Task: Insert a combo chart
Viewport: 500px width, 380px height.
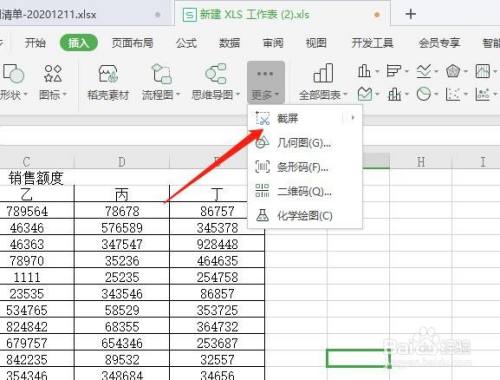Action: point(394,94)
